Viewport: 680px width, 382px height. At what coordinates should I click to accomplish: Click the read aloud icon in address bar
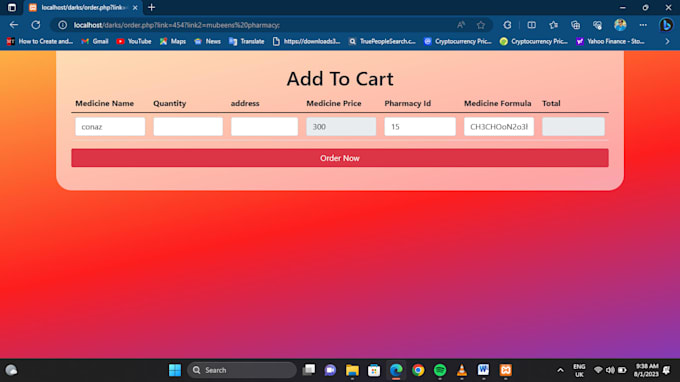click(x=461, y=25)
